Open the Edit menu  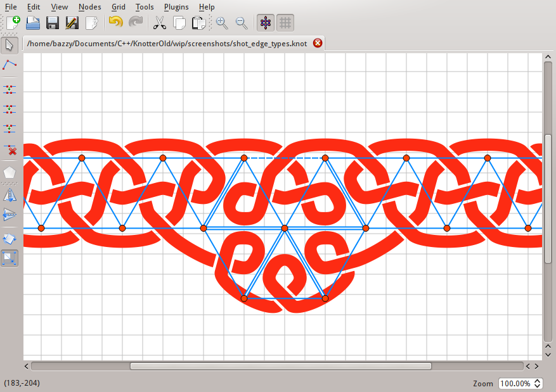34,7
